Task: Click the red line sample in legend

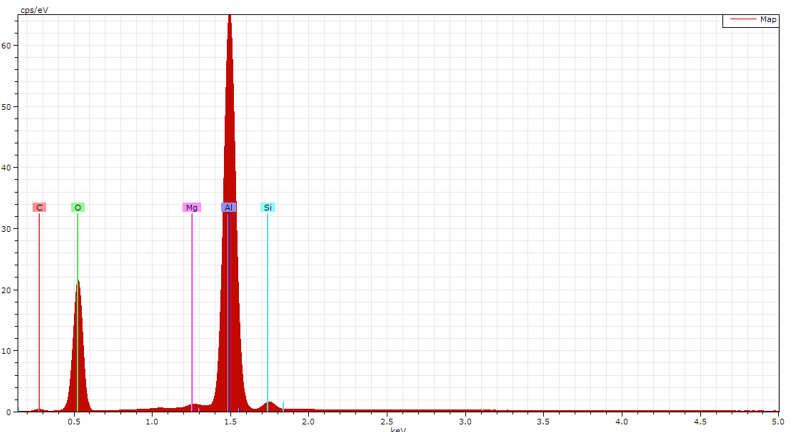Action: click(741, 19)
